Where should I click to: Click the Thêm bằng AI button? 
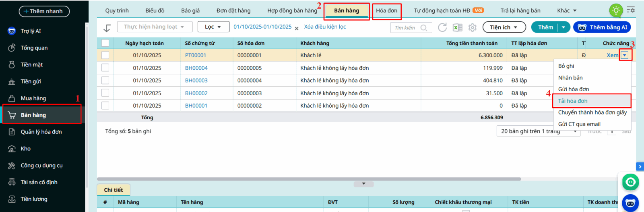coord(602,27)
